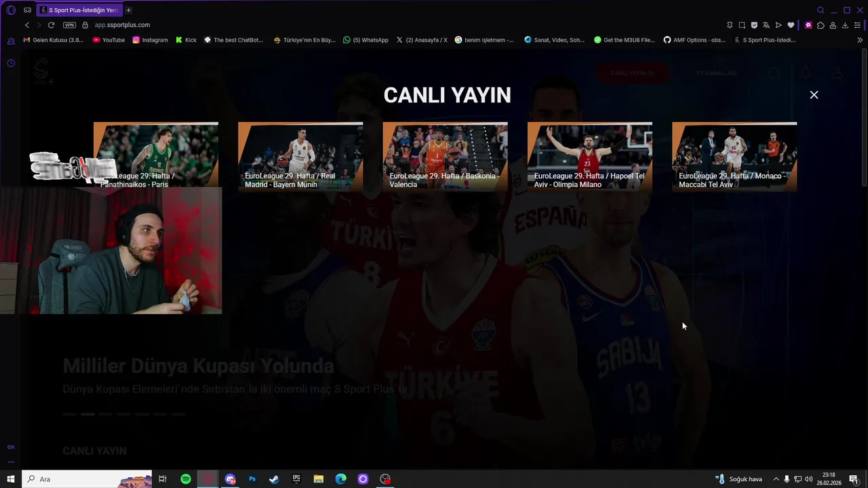This screenshot has width=868, height=488.
Task: Open the downloads icon
Action: [x=845, y=25]
